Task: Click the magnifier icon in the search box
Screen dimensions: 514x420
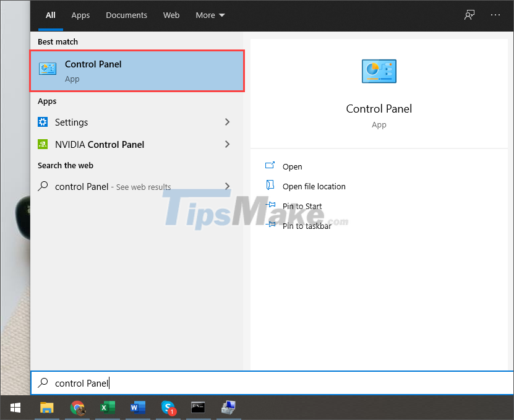Action: click(43, 383)
